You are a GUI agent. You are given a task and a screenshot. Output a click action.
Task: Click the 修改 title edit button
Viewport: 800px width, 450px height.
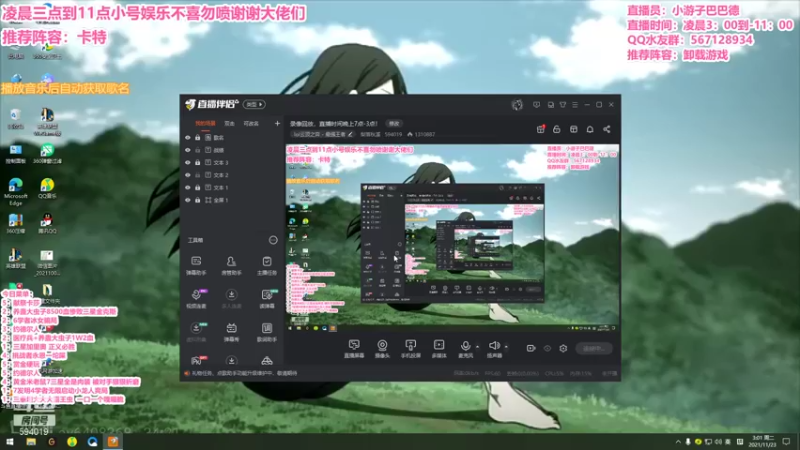point(394,123)
